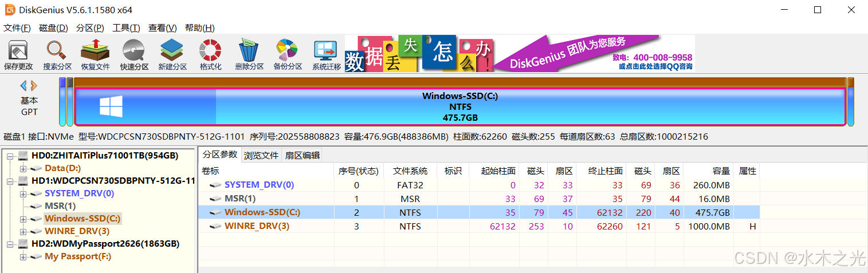Click the 序号(状态) column header
The height and width of the screenshot is (273, 868).
[359, 171]
